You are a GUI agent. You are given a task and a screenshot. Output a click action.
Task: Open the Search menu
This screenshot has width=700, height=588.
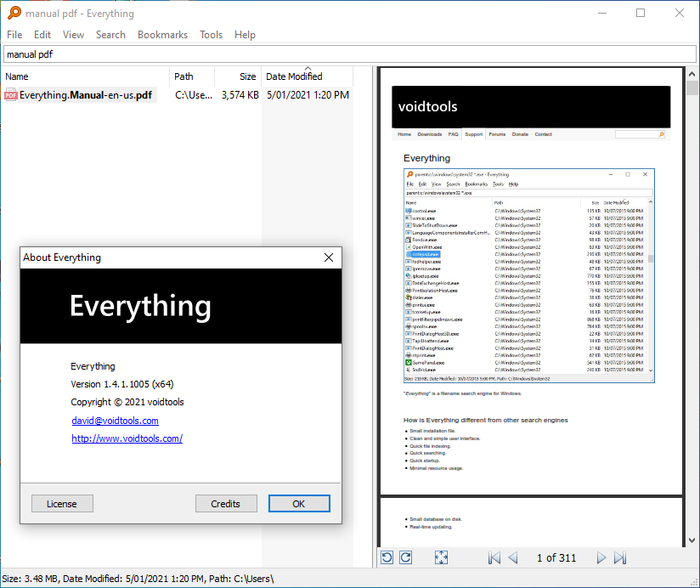click(110, 35)
